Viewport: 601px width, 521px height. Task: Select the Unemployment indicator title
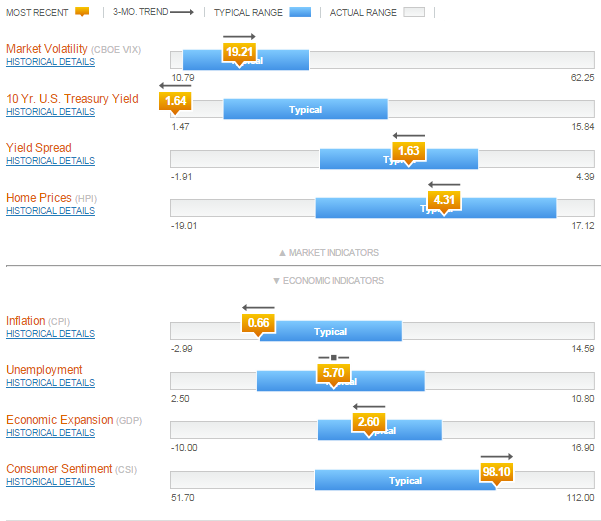pyautogui.click(x=44, y=370)
